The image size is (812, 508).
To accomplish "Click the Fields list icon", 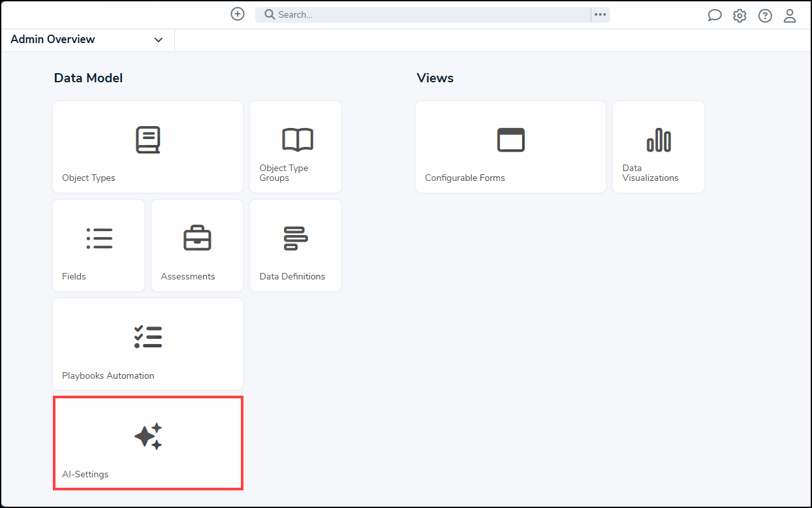I will [x=99, y=238].
